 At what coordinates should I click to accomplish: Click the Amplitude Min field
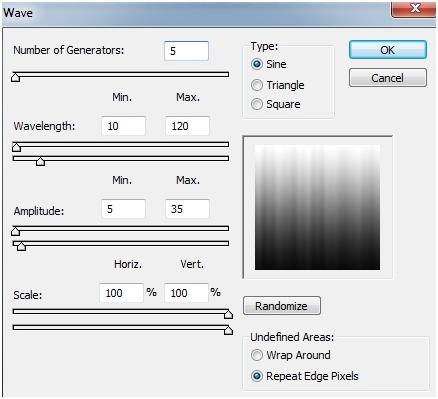123,209
